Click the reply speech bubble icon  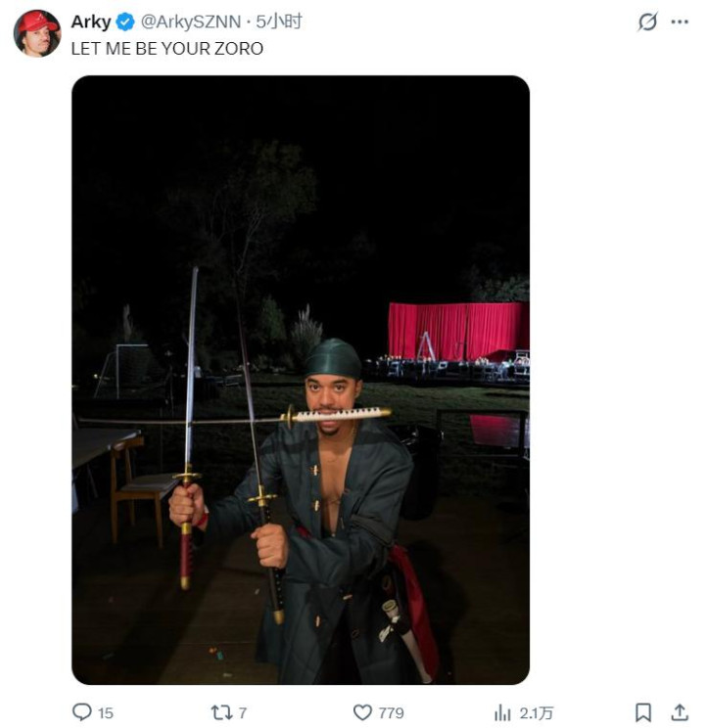pos(82,712)
